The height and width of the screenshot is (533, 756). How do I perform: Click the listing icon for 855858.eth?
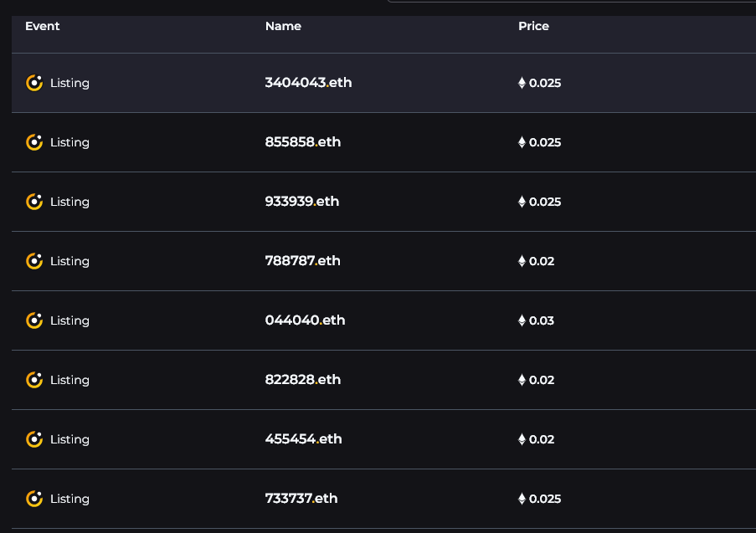[x=34, y=142]
